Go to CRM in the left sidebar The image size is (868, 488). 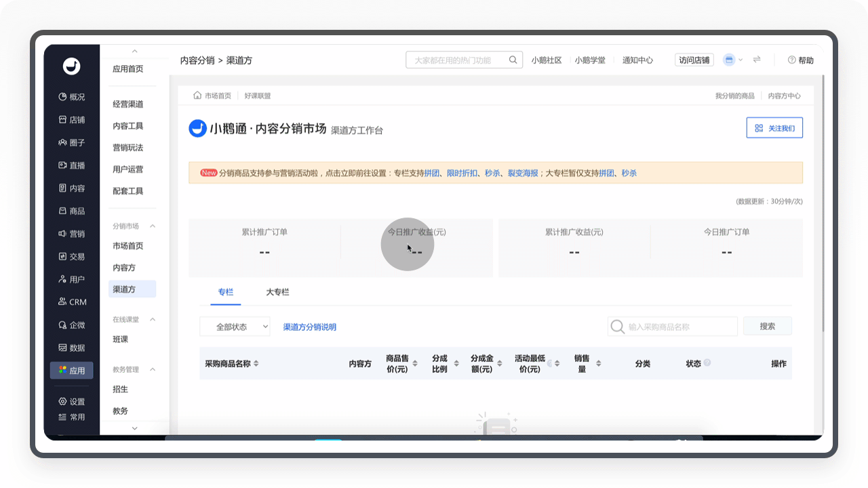pyautogui.click(x=71, y=302)
